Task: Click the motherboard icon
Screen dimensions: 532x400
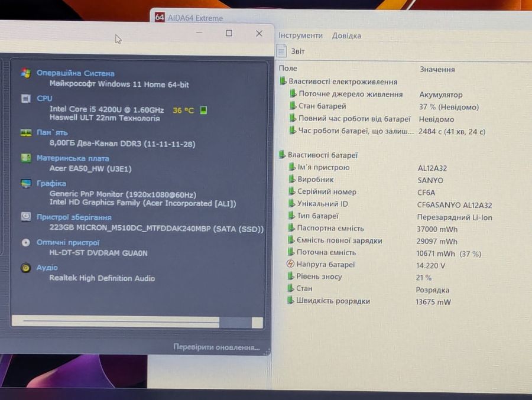Action: 26,158
